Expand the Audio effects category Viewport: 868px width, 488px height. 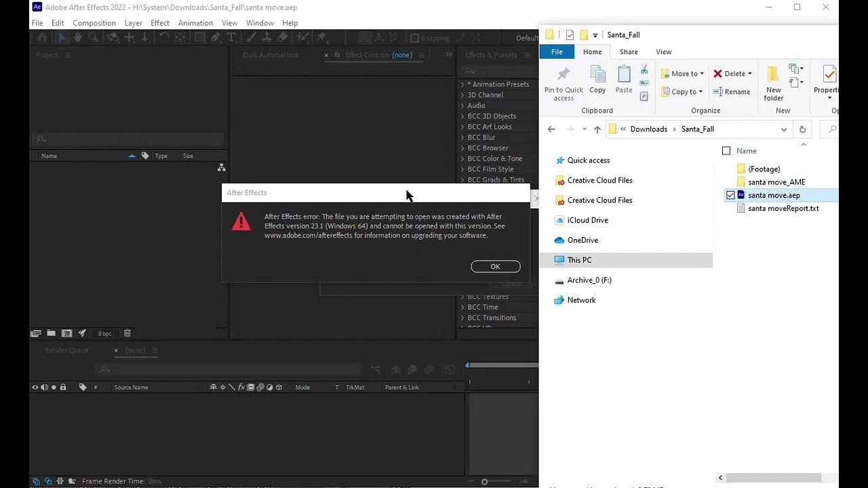point(462,106)
